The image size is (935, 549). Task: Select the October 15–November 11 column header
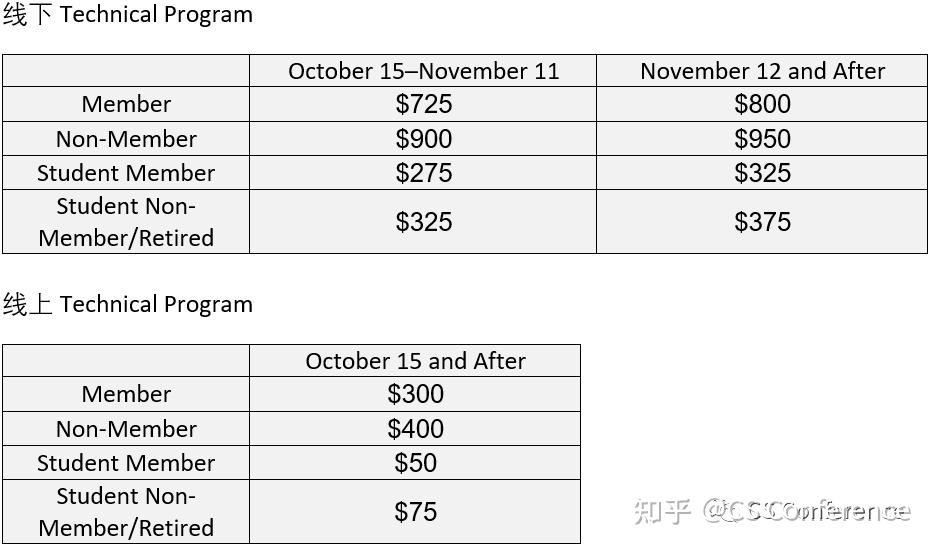tap(423, 71)
